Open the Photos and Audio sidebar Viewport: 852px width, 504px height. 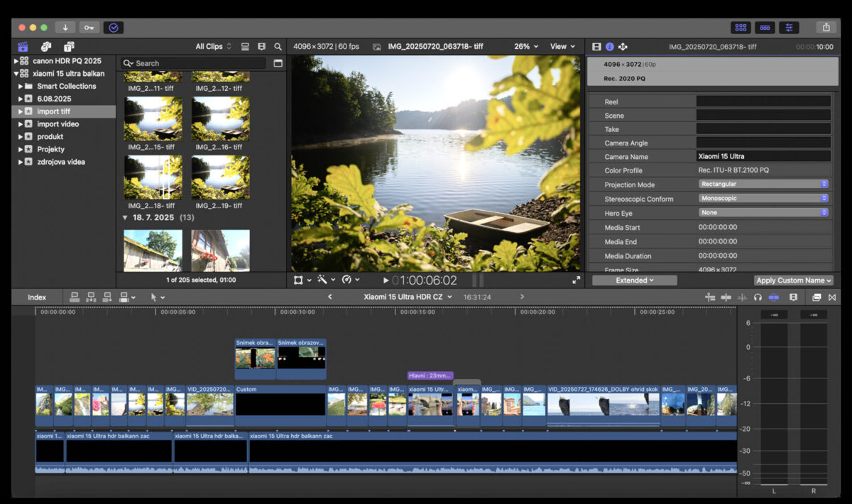[x=46, y=47]
